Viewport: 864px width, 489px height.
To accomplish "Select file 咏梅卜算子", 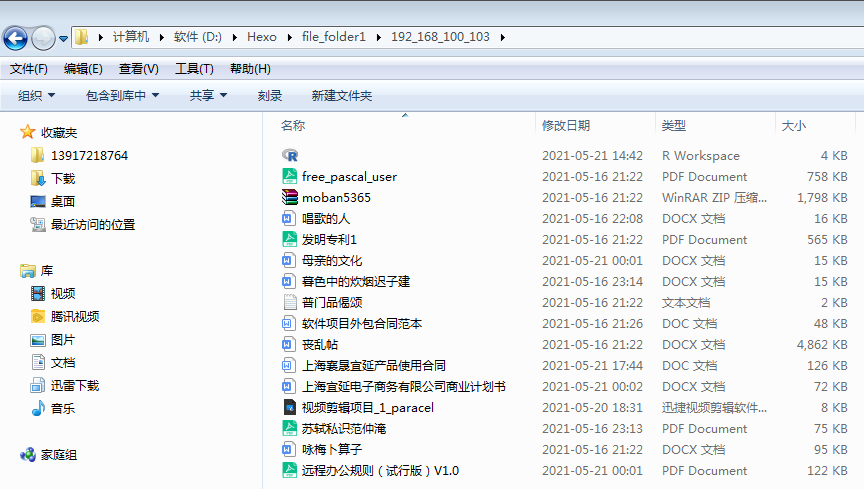I will coord(332,449).
